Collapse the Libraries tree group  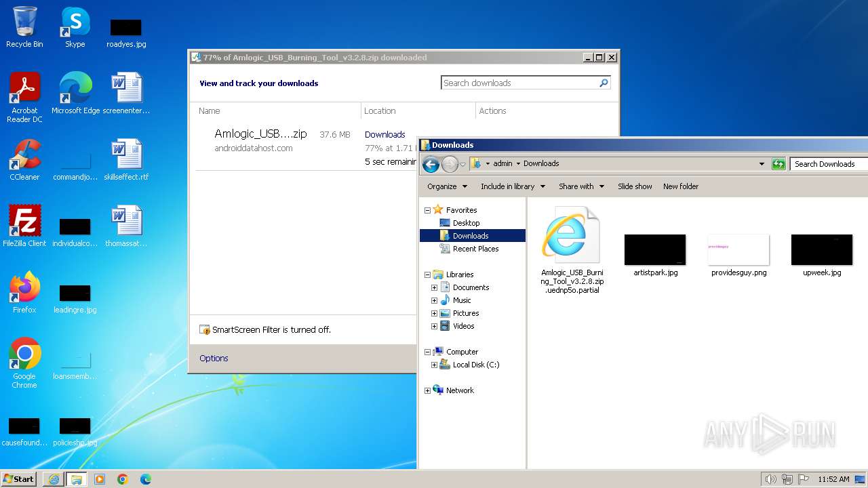[x=427, y=274]
